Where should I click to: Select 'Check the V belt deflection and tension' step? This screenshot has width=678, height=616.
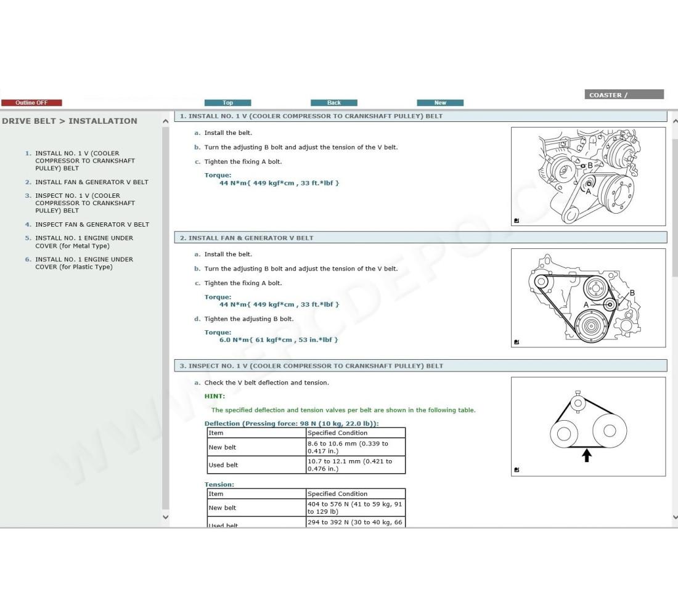click(x=266, y=383)
